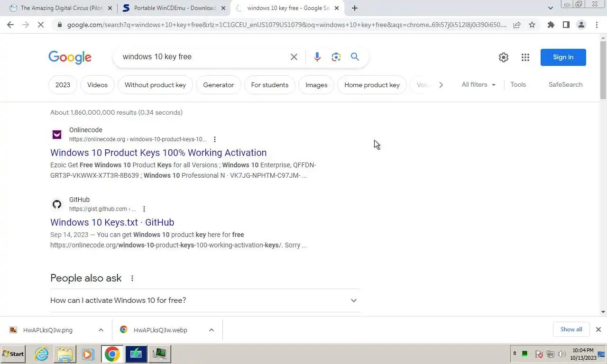Show hidden system tray icons

[x=515, y=354]
